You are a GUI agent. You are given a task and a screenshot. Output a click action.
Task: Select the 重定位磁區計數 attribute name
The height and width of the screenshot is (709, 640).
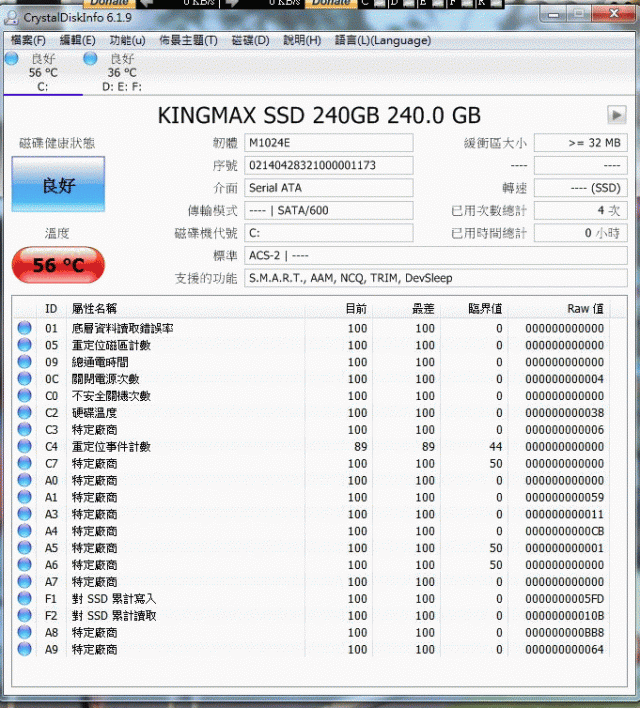coord(111,345)
